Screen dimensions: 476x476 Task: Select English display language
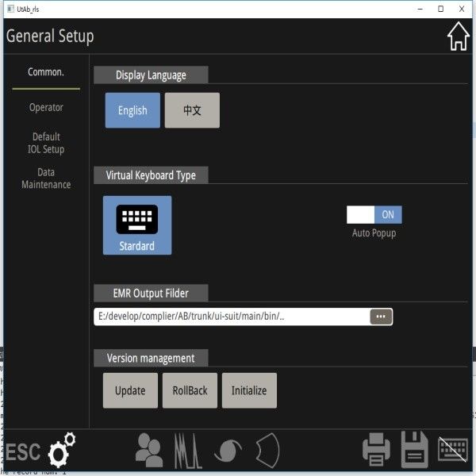(x=132, y=110)
